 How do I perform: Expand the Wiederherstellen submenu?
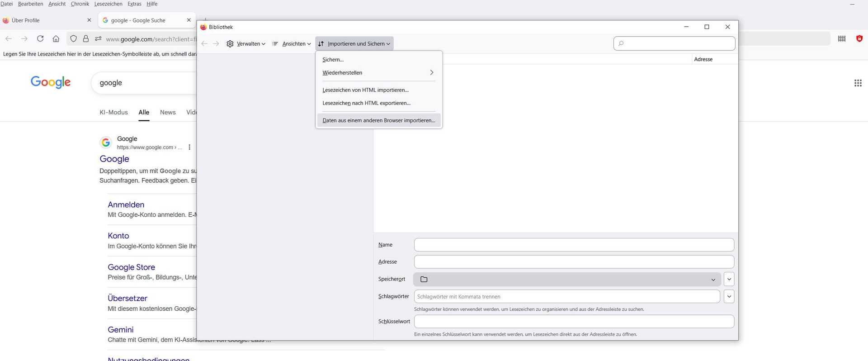tap(378, 73)
